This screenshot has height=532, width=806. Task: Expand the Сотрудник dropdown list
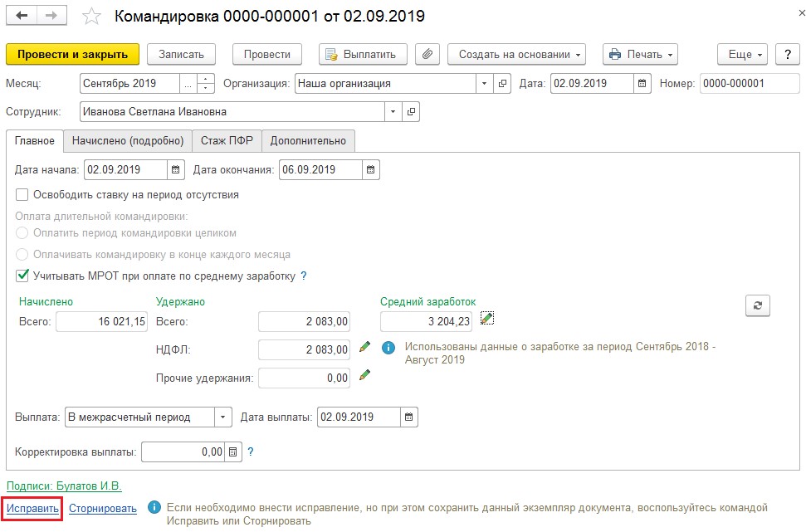(393, 111)
